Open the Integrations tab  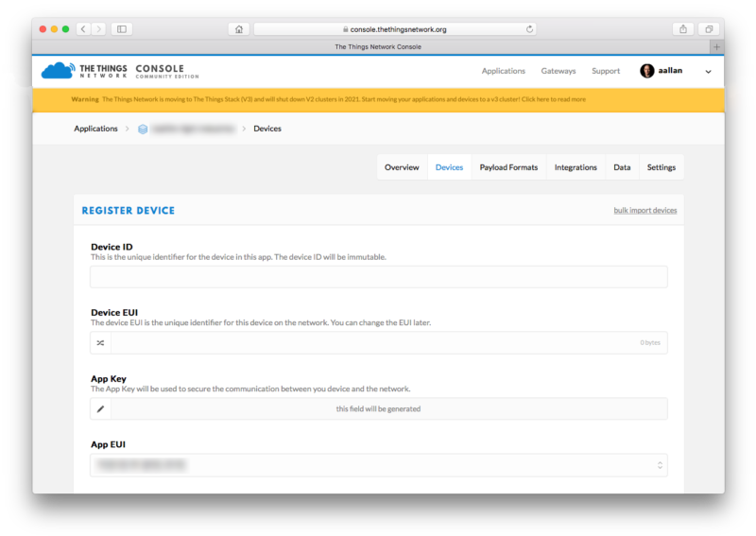(576, 167)
